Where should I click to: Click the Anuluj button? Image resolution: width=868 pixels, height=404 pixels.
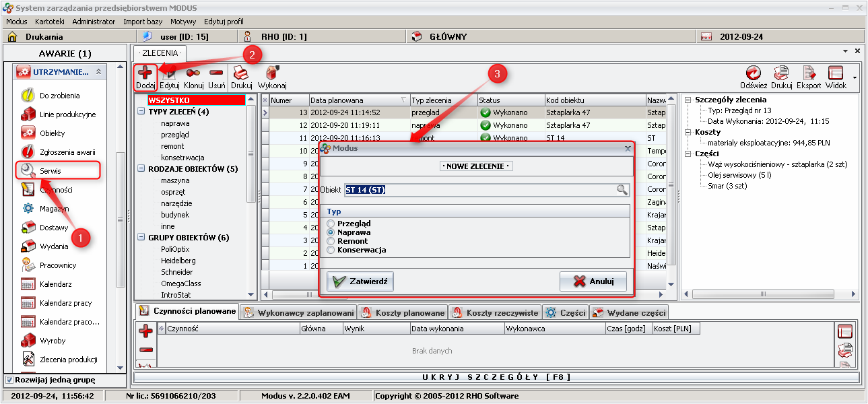[x=593, y=281]
